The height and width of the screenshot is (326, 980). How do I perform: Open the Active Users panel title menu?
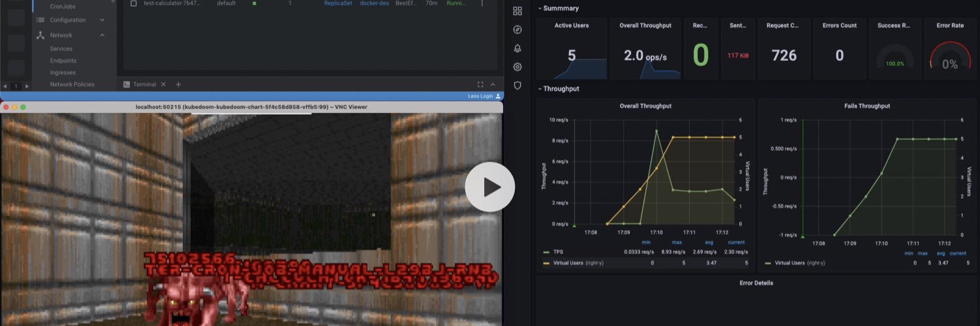coord(572,25)
